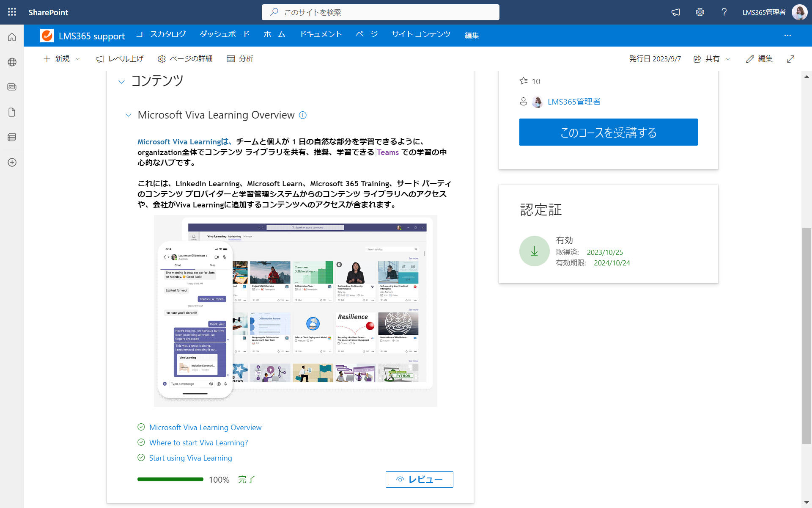Click the レベル上げ command
Viewport: 812px width, 508px height.
120,59
